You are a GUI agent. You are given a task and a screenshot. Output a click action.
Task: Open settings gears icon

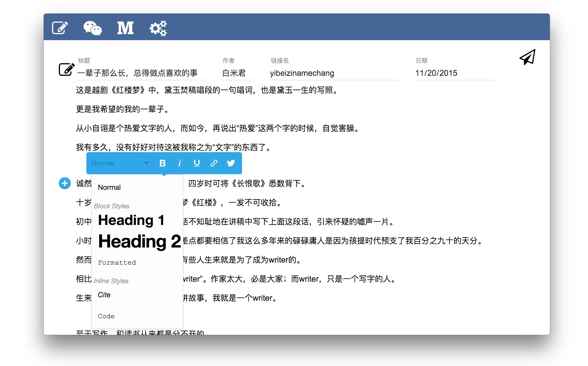tap(158, 28)
